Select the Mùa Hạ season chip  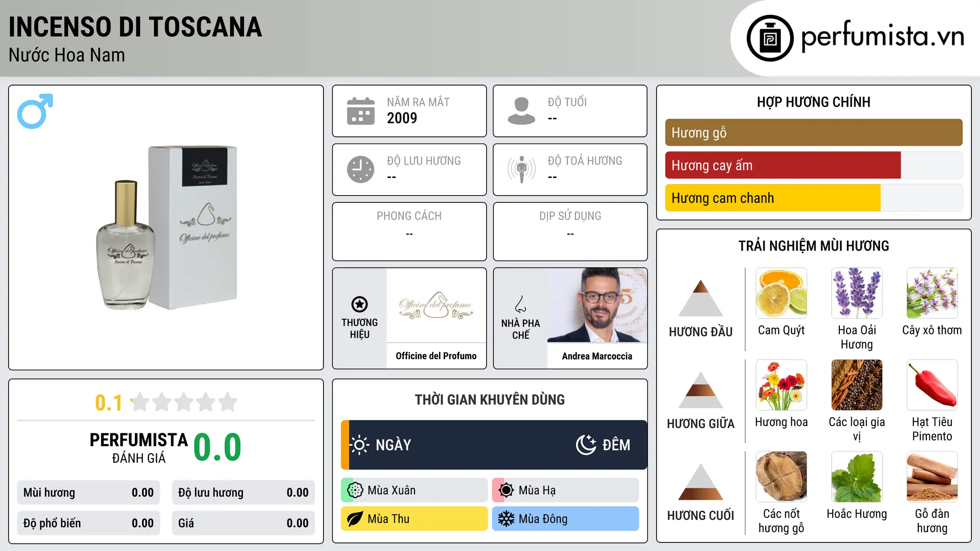(x=566, y=490)
